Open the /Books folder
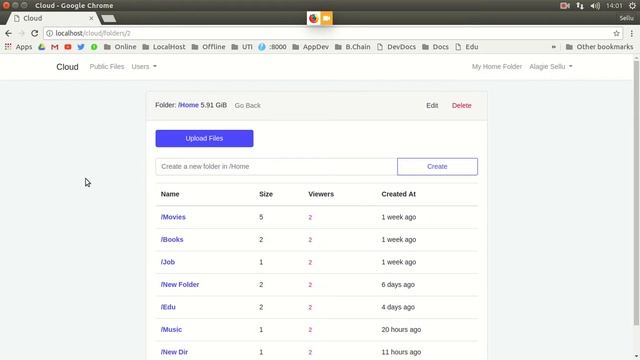Viewport: 640px width, 360px height. pos(172,240)
